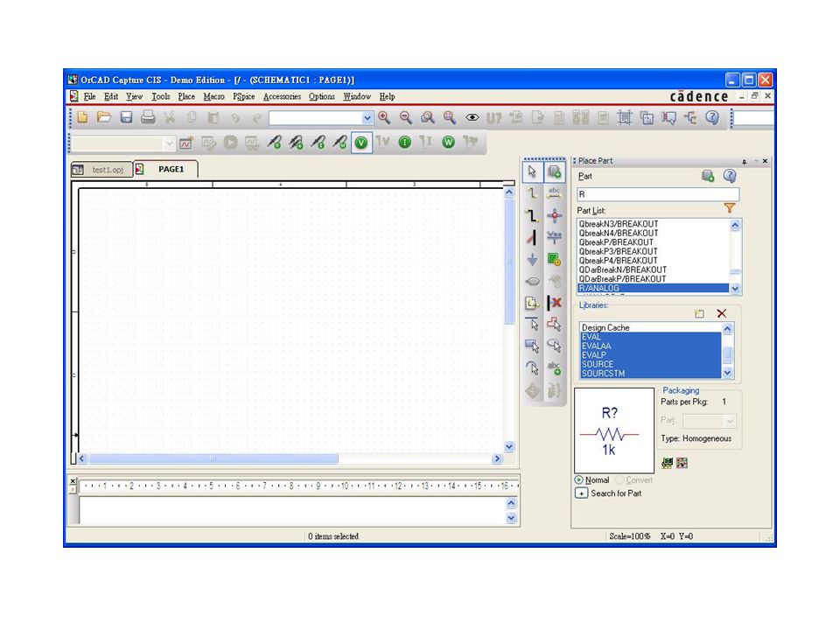Switch to the PAGE1 tab

pyautogui.click(x=166, y=169)
